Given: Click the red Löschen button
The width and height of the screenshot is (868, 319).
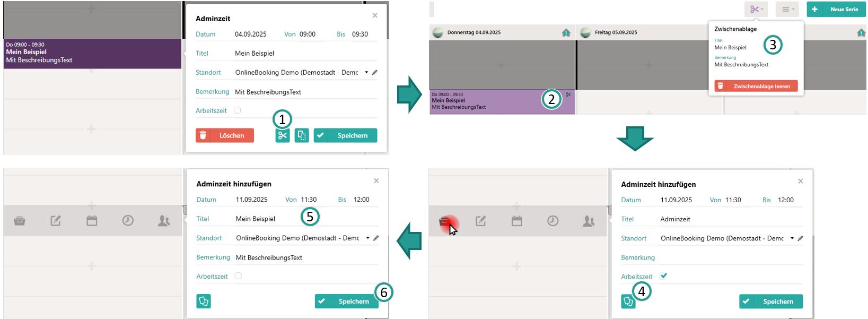Looking at the screenshot, I should [x=225, y=136].
